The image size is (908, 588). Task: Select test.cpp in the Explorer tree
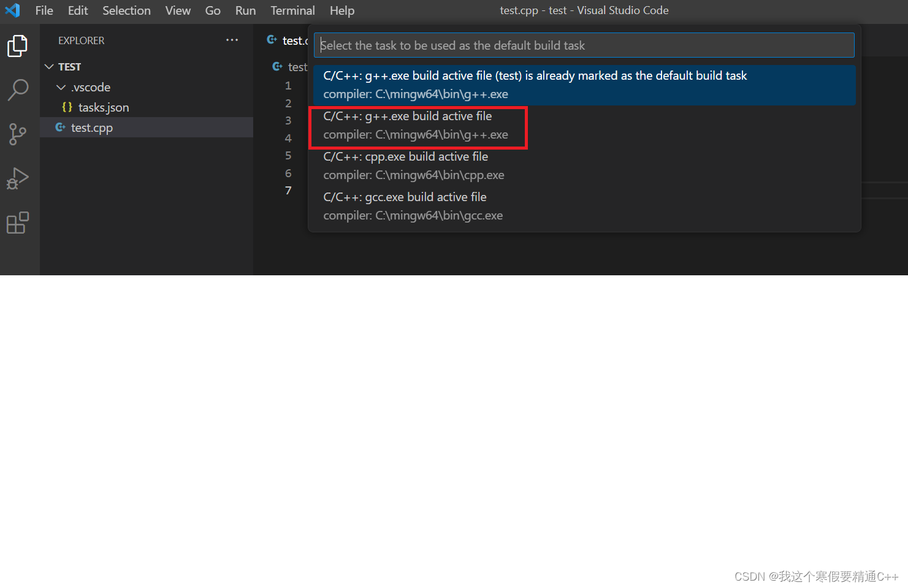click(147, 128)
